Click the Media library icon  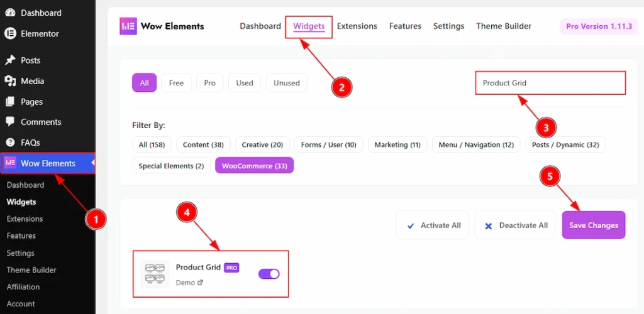point(10,81)
